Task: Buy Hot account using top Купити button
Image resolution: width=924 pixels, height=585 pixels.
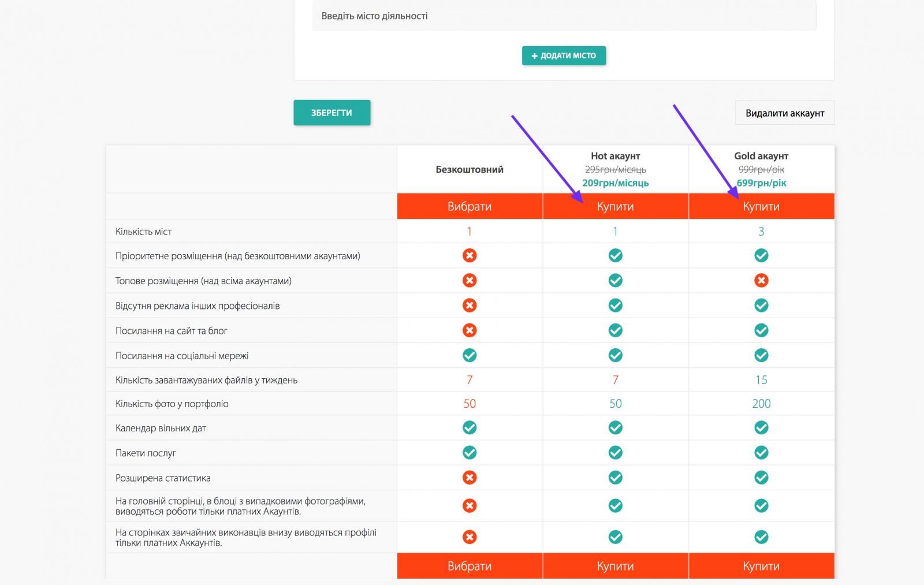Action: 615,207
